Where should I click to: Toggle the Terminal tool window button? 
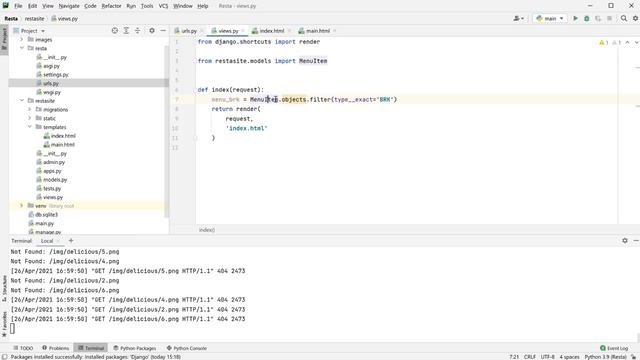point(91,348)
